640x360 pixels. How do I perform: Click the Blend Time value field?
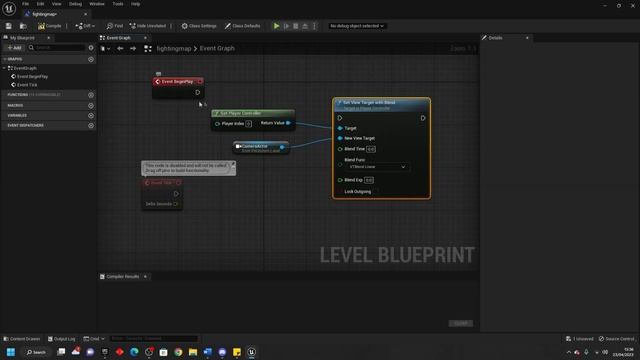[x=371, y=149]
